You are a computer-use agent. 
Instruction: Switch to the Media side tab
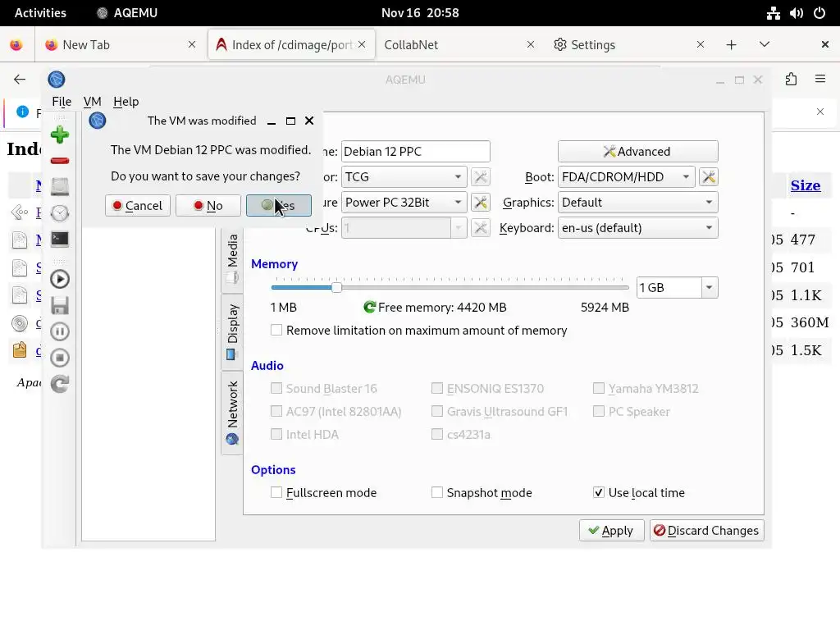(x=232, y=258)
